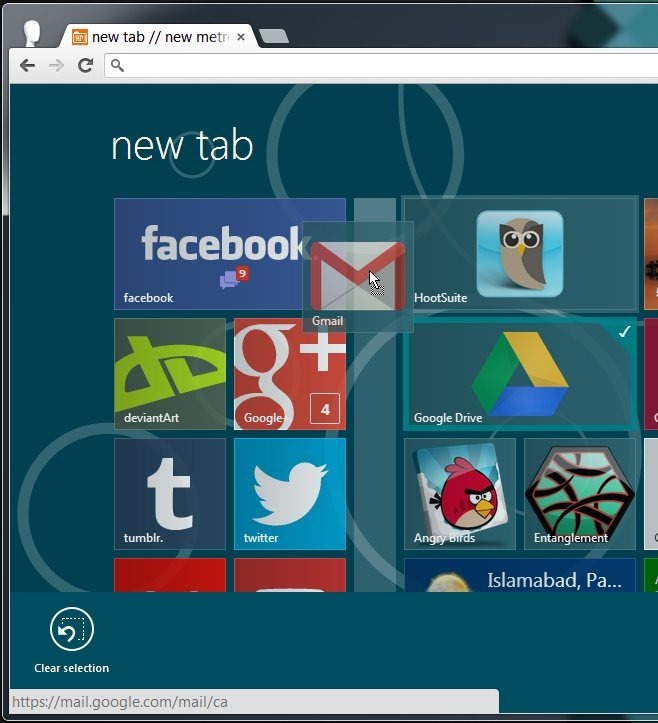Open the facebook messages notification badge
The image size is (658, 723).
(x=234, y=278)
